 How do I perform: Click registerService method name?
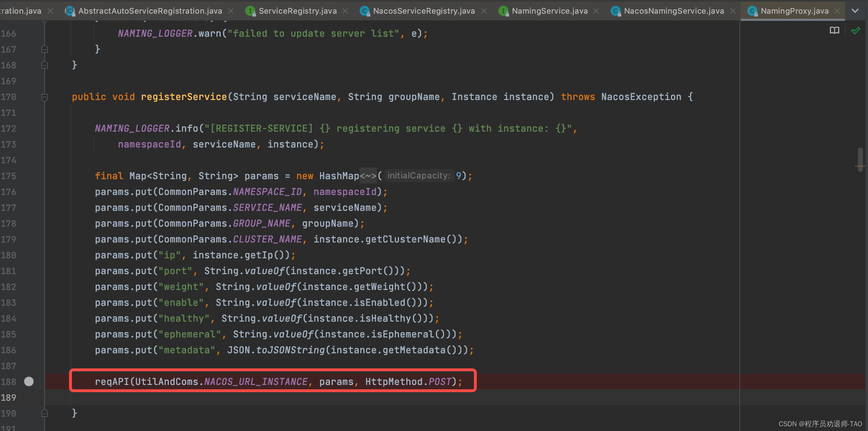pyautogui.click(x=184, y=97)
